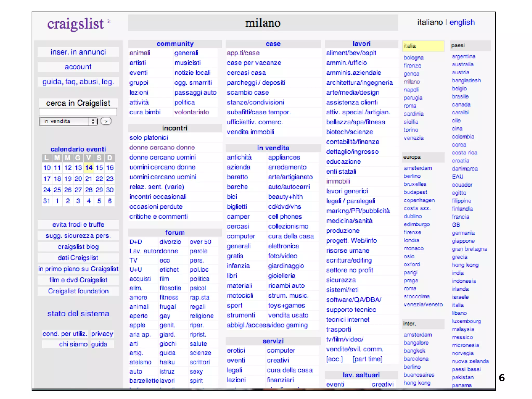Open 'in vendita' section header

273,148
